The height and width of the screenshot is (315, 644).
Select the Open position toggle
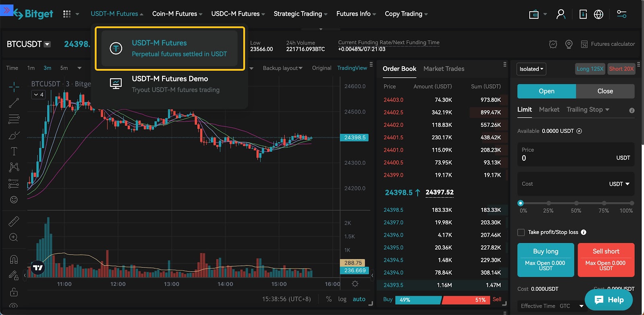[547, 91]
